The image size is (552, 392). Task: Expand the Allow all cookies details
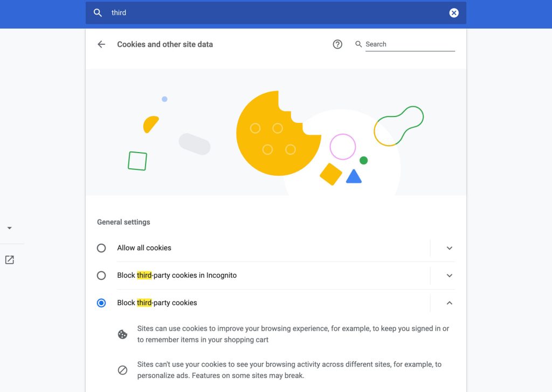tap(449, 248)
